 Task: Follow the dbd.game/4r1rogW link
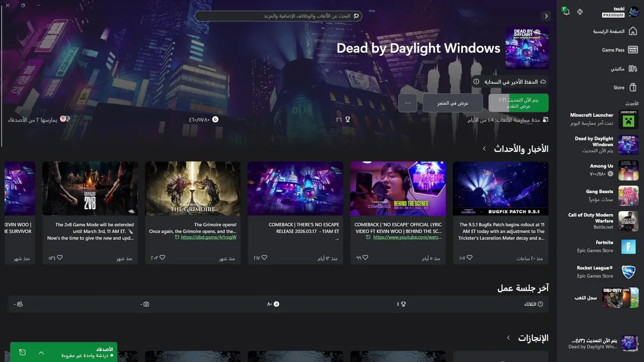point(208,237)
